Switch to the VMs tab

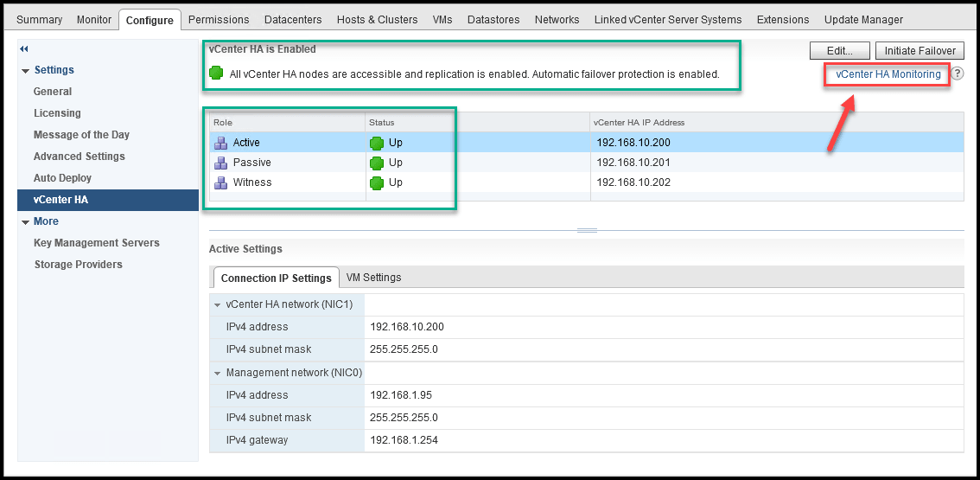tap(442, 19)
